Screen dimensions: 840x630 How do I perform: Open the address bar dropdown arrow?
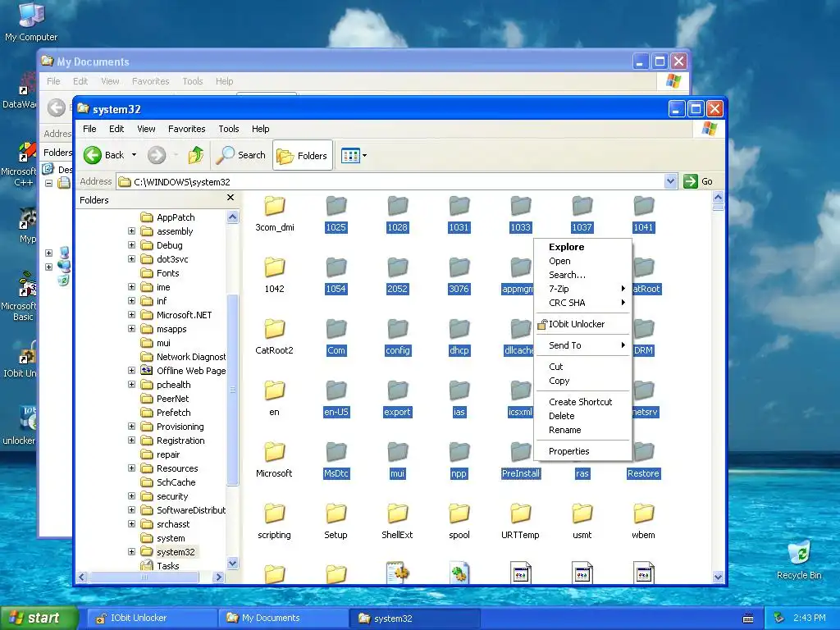click(x=670, y=181)
